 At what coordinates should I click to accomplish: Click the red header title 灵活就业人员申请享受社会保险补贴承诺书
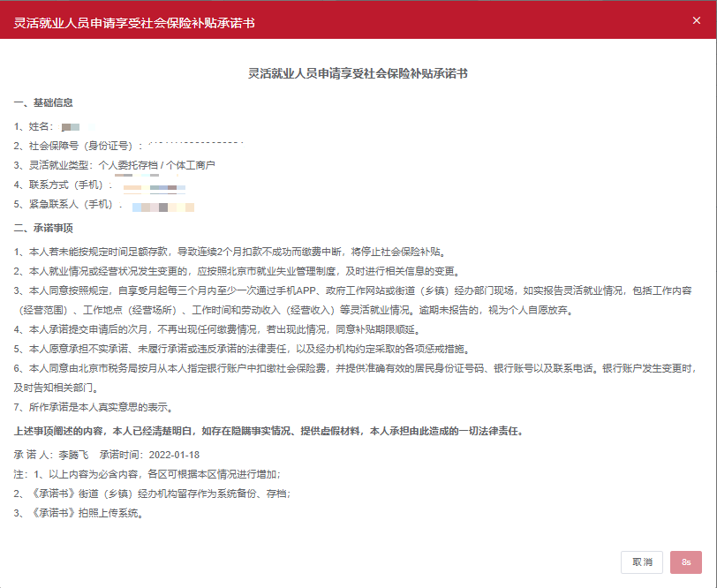click(x=134, y=23)
